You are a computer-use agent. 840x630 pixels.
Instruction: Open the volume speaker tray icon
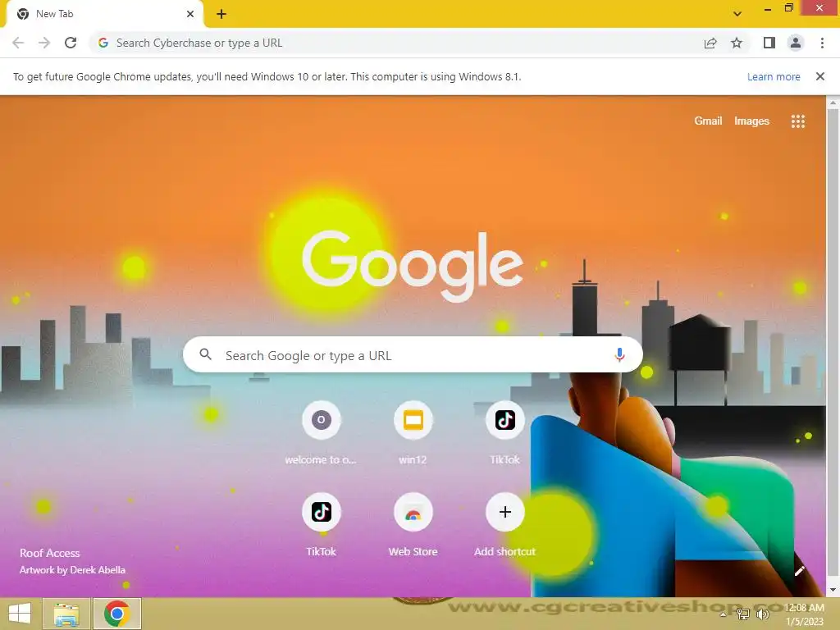762,614
